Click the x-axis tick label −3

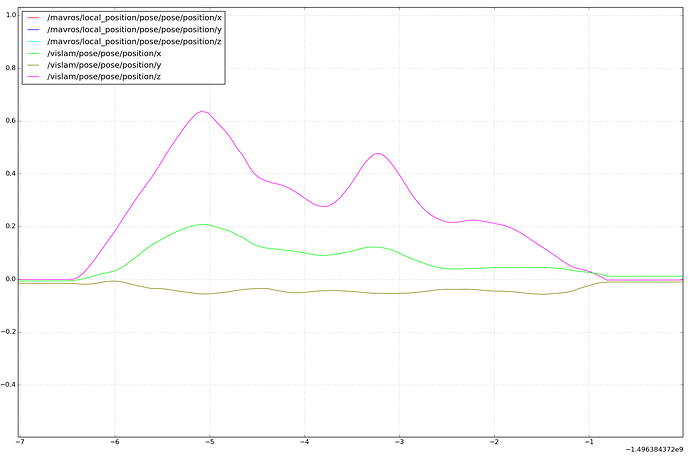pyautogui.click(x=399, y=441)
